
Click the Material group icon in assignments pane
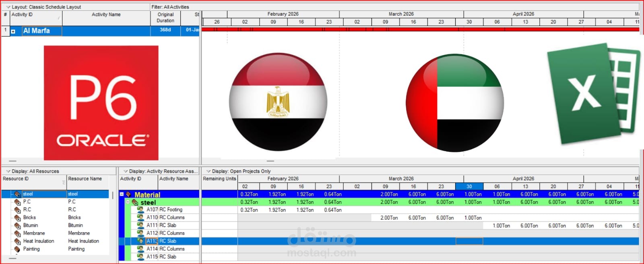(x=129, y=194)
